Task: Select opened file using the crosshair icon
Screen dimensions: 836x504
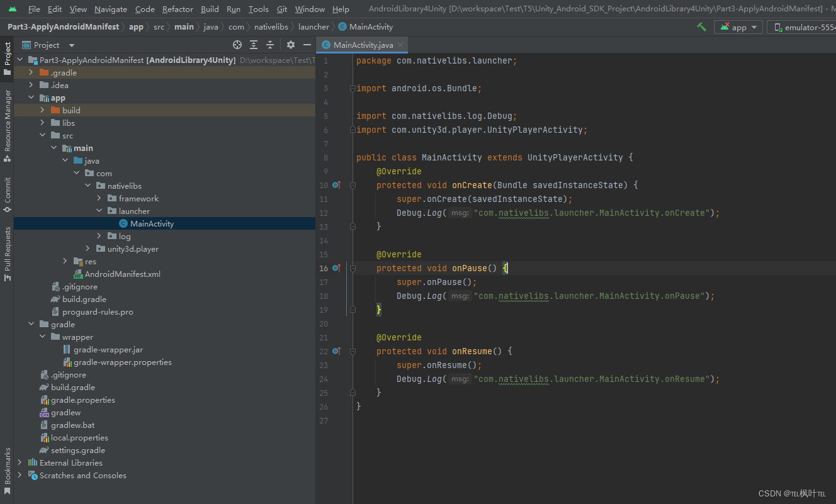Action: (237, 45)
